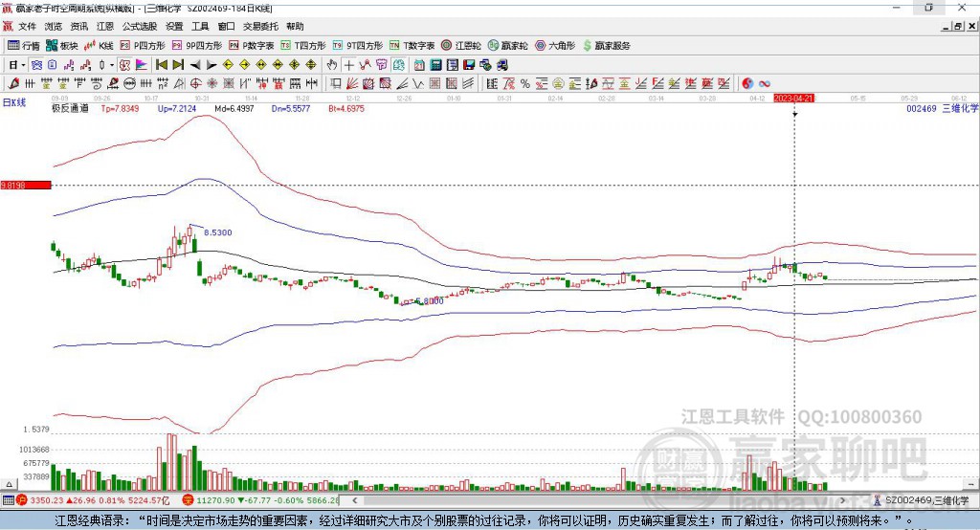Image resolution: width=980 pixels, height=530 pixels.
Task: Open the 浏览 menu
Action: coord(54,26)
